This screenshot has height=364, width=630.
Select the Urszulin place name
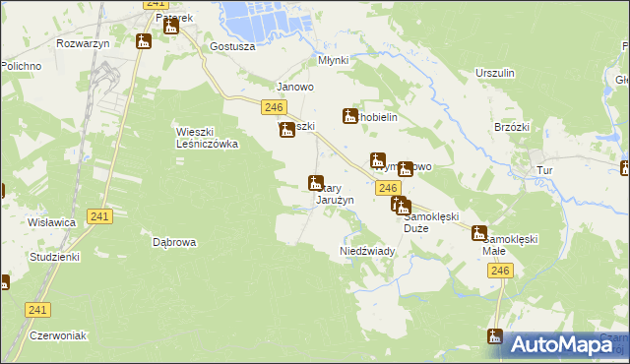click(495, 73)
